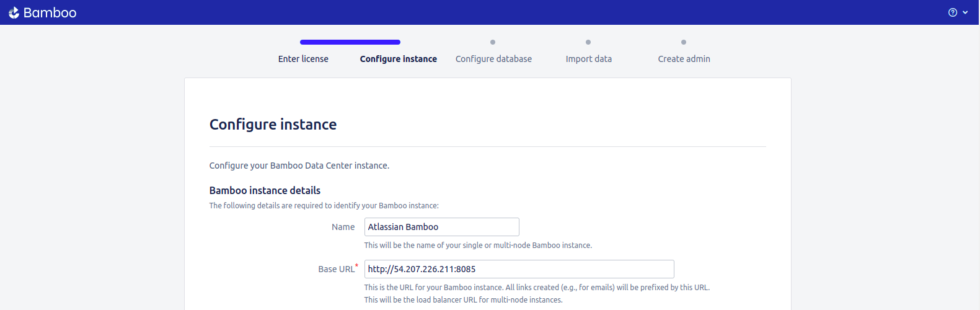Go to the Enter license step
This screenshot has width=980, height=310.
point(303,59)
